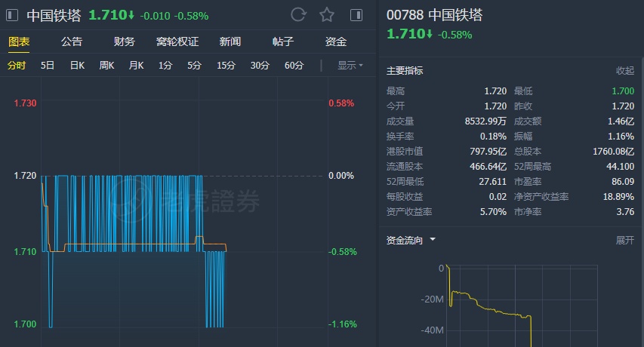Select the 窝轮权证 tab

click(177, 42)
